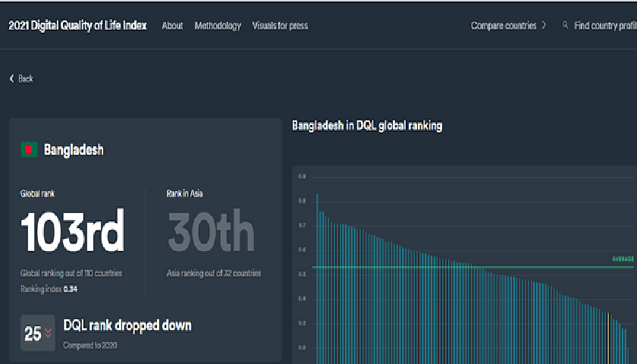Click the red down-arrows rank drop icon
The image size is (637, 364).
(x=49, y=334)
